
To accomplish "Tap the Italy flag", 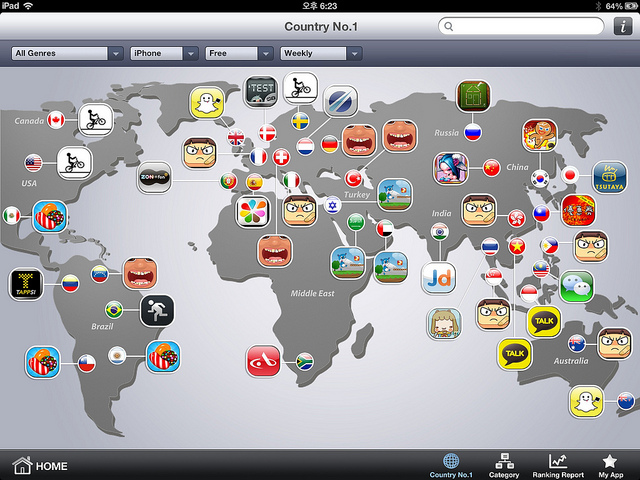I will [291, 180].
